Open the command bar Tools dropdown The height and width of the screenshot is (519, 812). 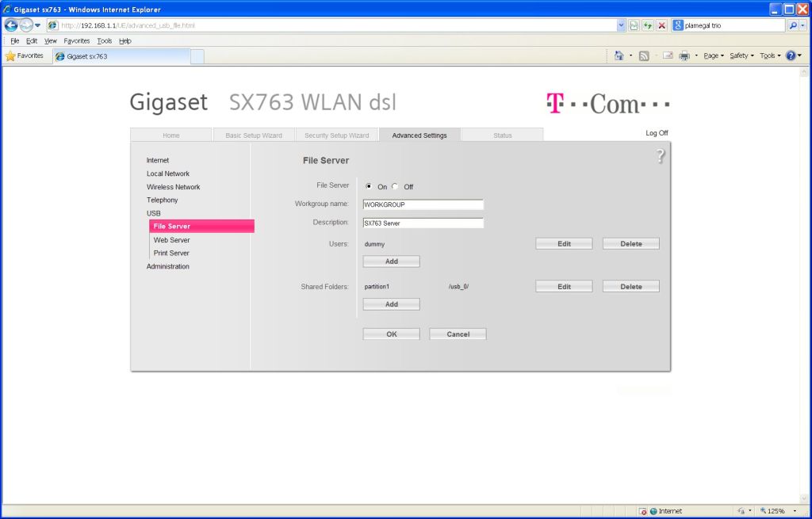pos(770,56)
